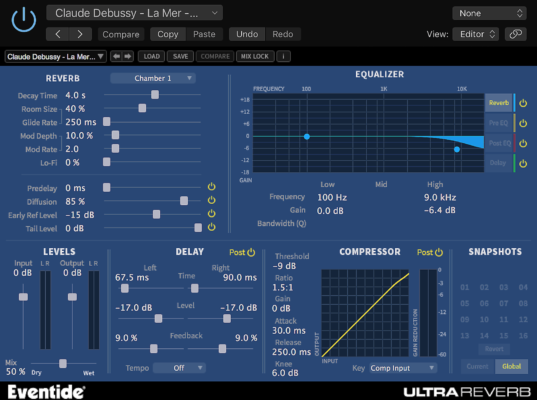Click the Knee value 6.0 dB
Viewport: 537px width, 400px height.
tap(285, 373)
